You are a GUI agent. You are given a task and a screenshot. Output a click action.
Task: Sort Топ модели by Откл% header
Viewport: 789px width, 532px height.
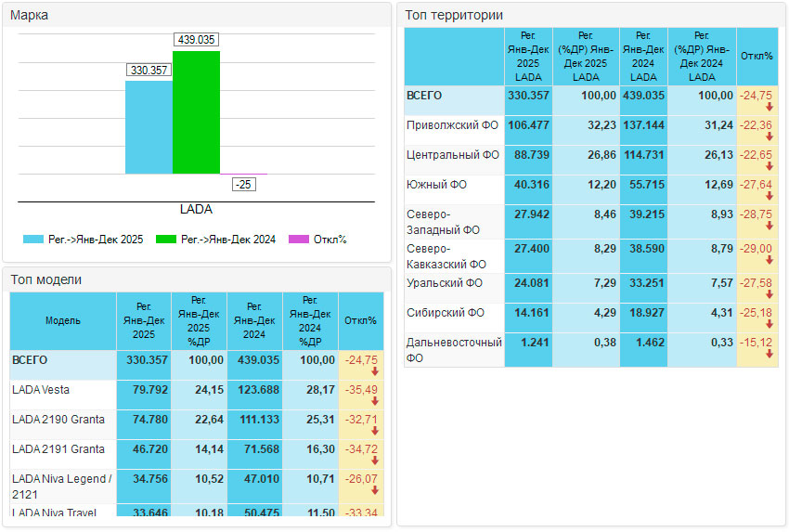[360, 320]
